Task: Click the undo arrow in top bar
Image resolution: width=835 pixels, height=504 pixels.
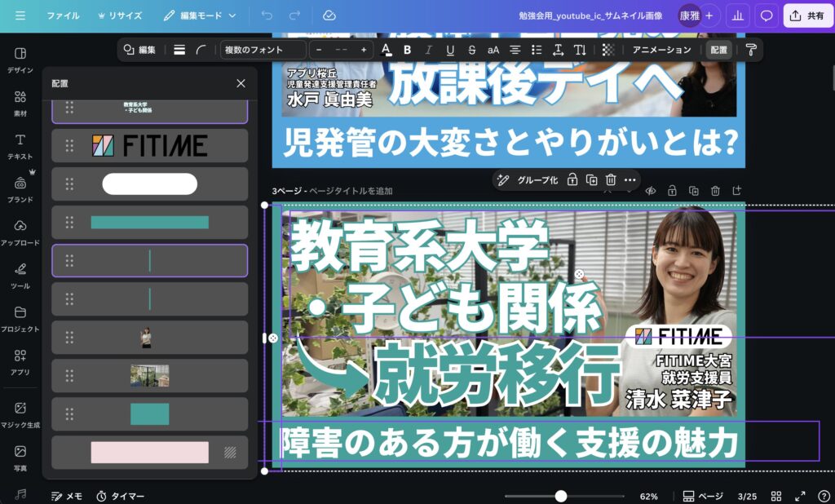Action: [267, 15]
